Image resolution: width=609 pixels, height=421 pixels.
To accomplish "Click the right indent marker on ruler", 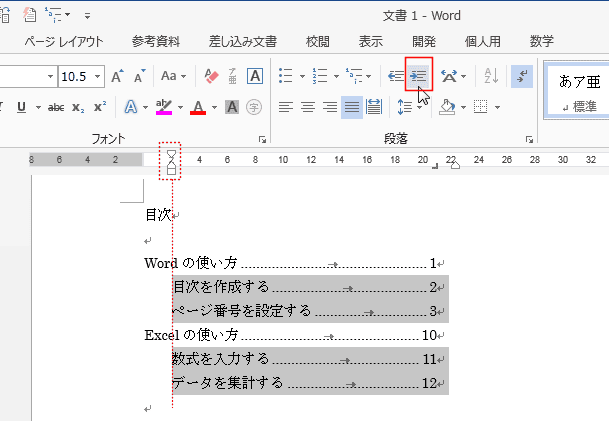I will [455, 165].
